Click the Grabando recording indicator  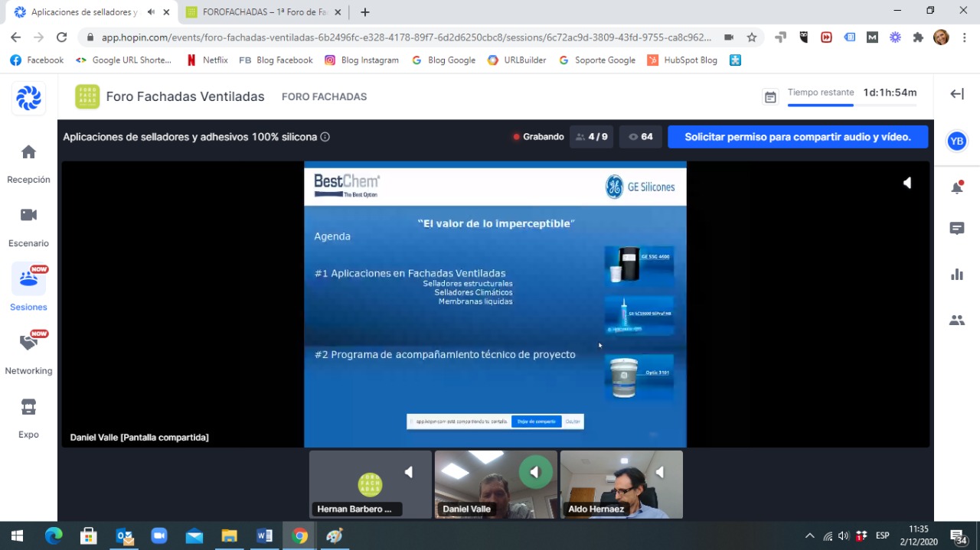tap(538, 137)
